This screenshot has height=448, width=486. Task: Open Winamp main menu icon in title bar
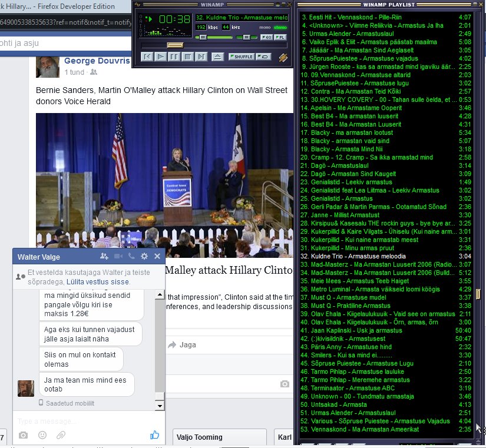click(x=137, y=5)
